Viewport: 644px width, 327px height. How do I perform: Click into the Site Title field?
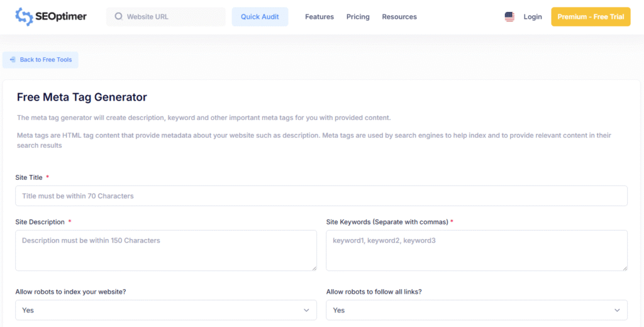pos(321,196)
